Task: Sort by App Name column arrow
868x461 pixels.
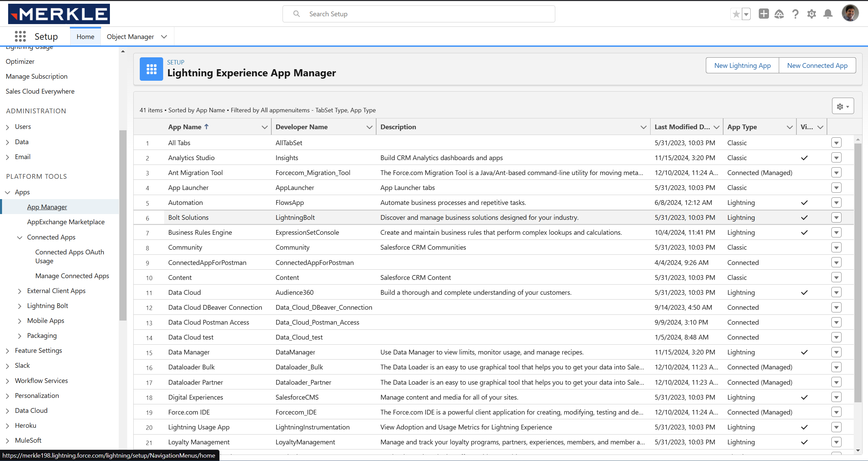Action: point(206,127)
